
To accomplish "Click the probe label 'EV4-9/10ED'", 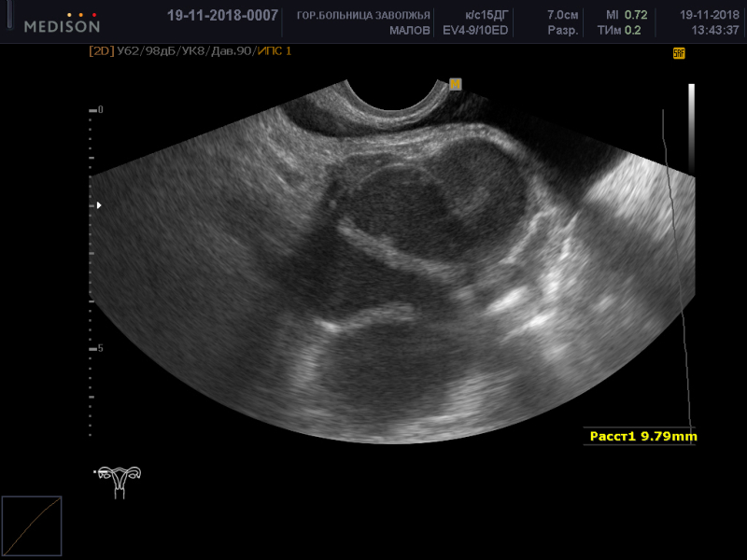I will point(475,31).
